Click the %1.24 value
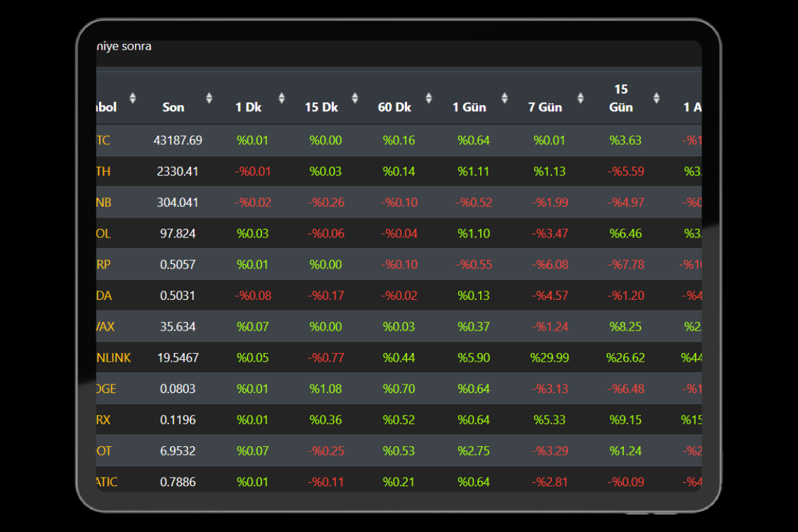This screenshot has height=532, width=798. pos(625,451)
